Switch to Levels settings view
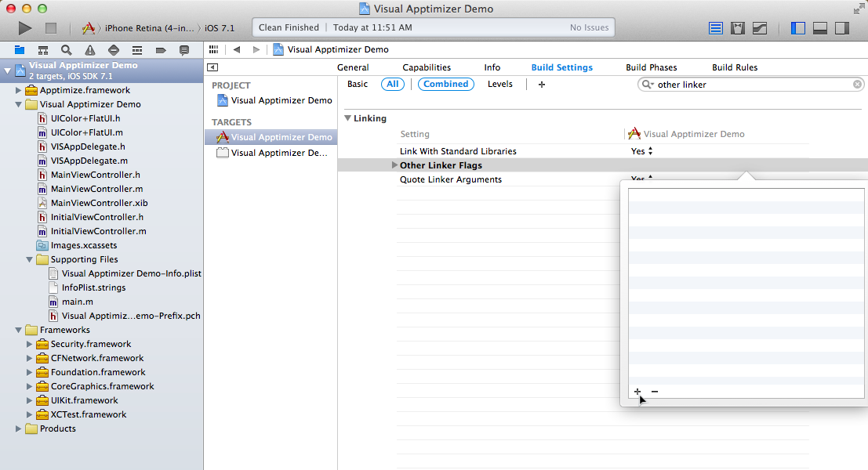The width and height of the screenshot is (868, 470). (x=500, y=84)
